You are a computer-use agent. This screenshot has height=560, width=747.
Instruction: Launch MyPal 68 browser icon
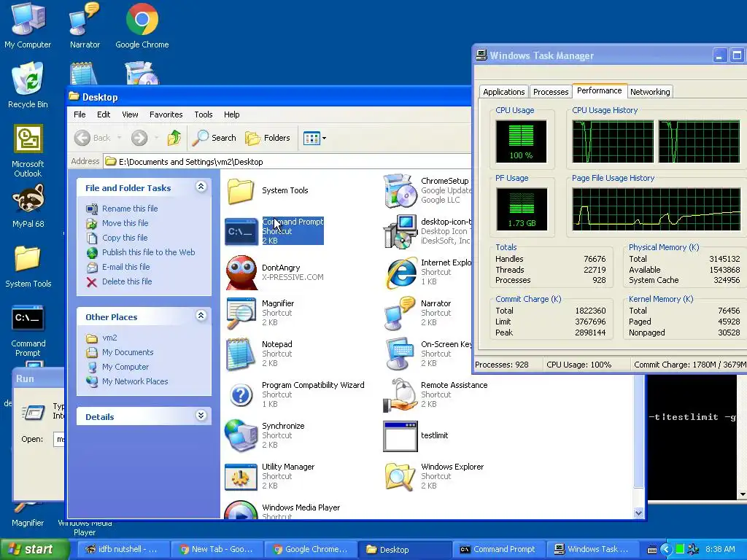(x=28, y=206)
